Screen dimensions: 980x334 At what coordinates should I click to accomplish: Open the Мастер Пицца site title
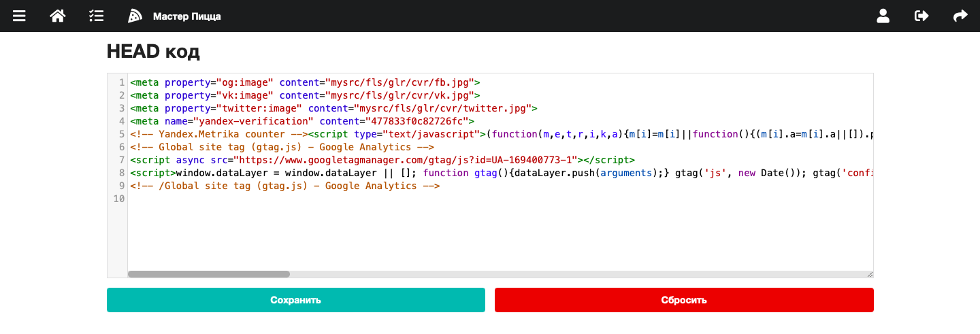[x=186, y=16]
